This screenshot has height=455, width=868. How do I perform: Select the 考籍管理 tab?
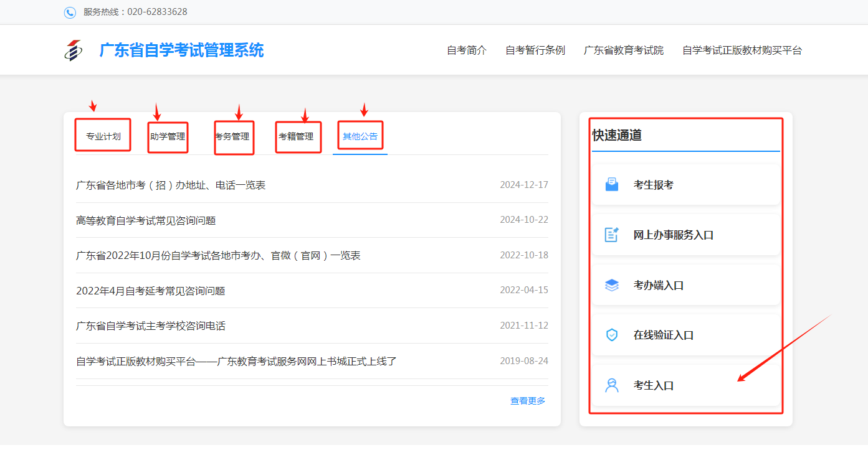[298, 137]
